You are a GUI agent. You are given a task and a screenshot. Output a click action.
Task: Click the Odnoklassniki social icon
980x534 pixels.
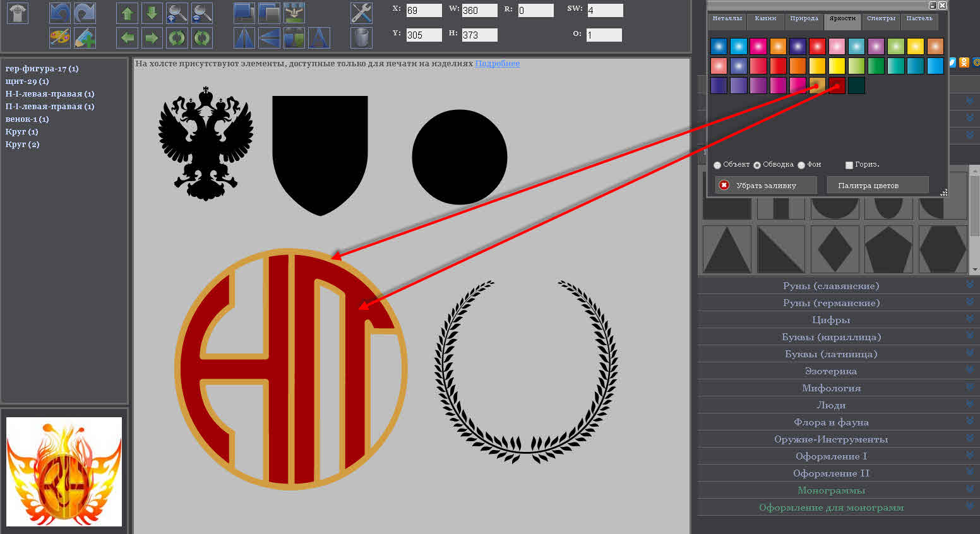point(964,62)
